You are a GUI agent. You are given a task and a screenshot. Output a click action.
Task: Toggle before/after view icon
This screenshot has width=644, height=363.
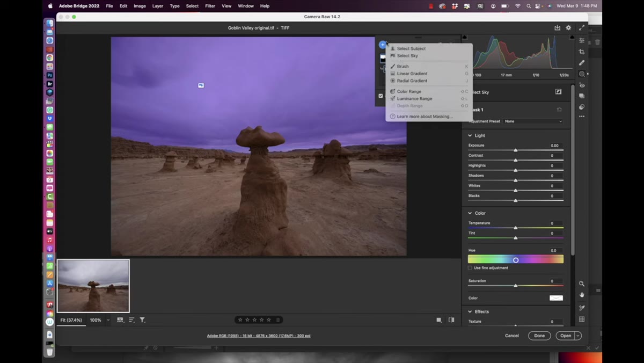point(451,320)
